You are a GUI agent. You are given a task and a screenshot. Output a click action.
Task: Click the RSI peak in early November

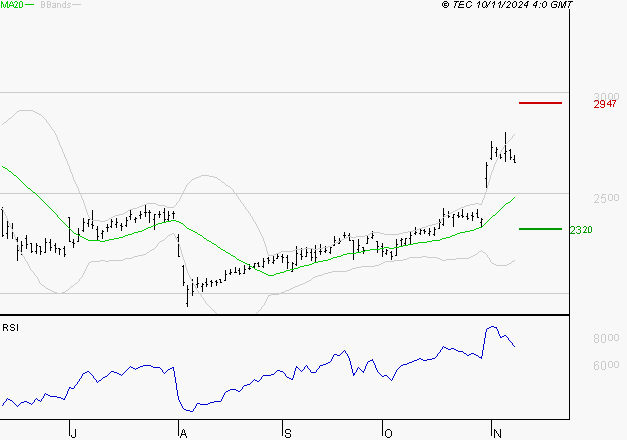point(491,327)
